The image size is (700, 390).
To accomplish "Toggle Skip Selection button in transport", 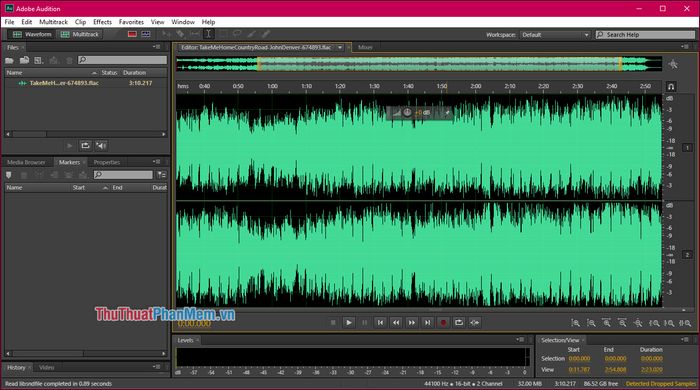I will click(x=475, y=322).
